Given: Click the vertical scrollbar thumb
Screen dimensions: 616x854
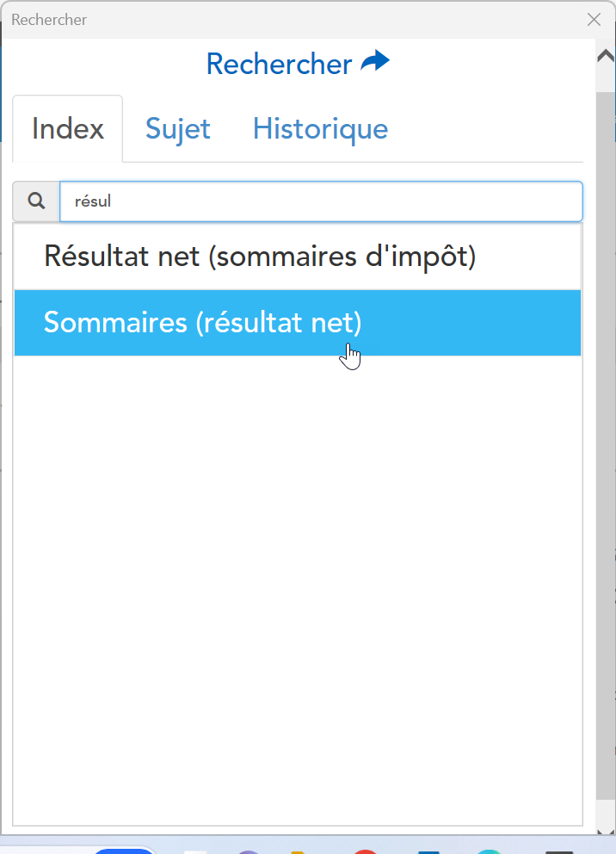Looking at the screenshot, I should click(606, 430).
